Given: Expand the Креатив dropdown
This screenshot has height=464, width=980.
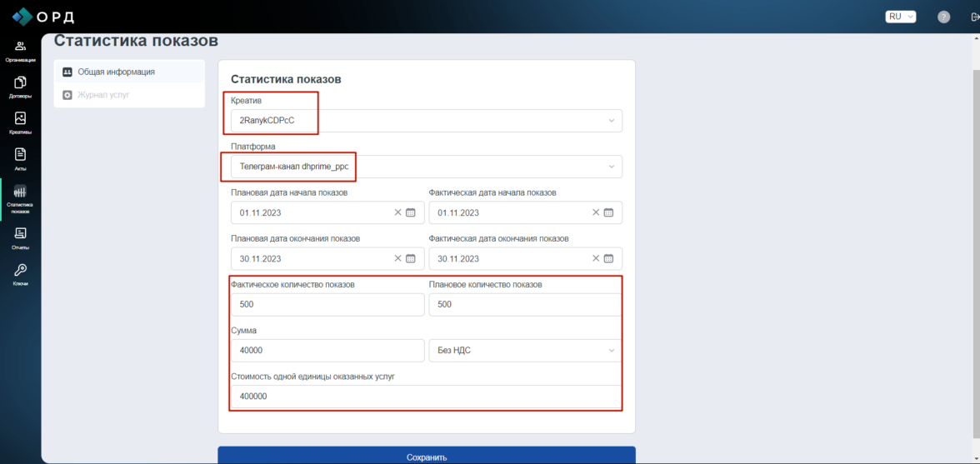Looking at the screenshot, I should click(x=611, y=121).
